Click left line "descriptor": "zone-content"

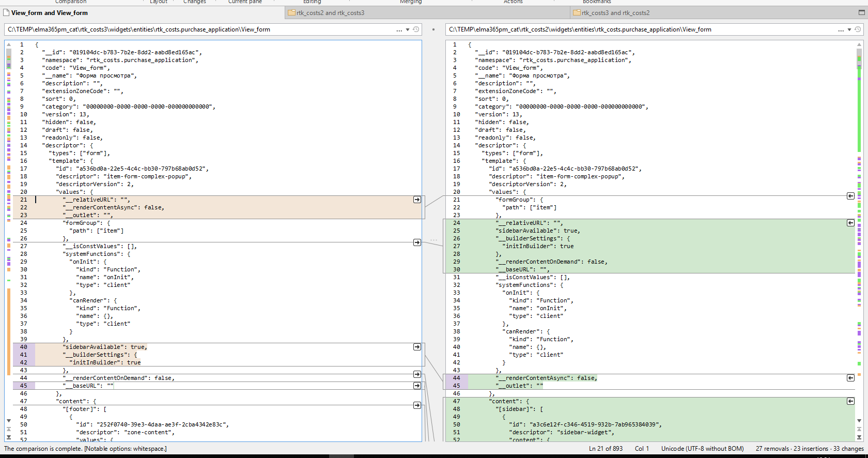(125, 432)
